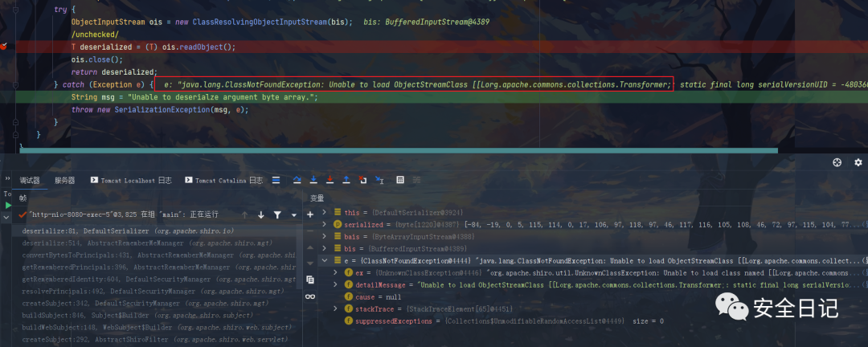Select next frame with down arrow
The width and height of the screenshot is (868, 347).
(260, 214)
